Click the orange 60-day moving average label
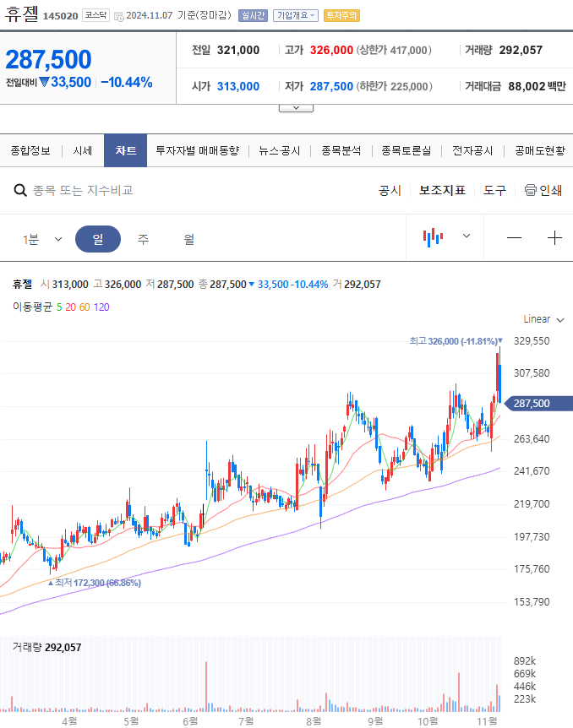The image size is (573, 728). (85, 307)
